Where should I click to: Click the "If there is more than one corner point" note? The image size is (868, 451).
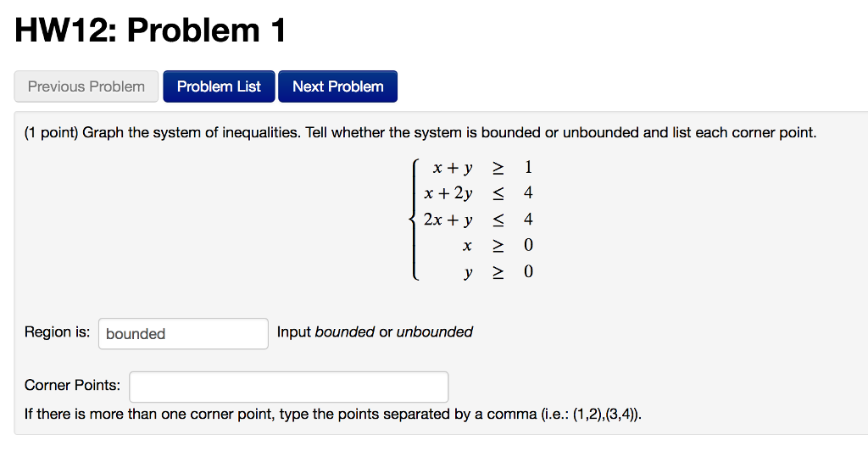[333, 415]
